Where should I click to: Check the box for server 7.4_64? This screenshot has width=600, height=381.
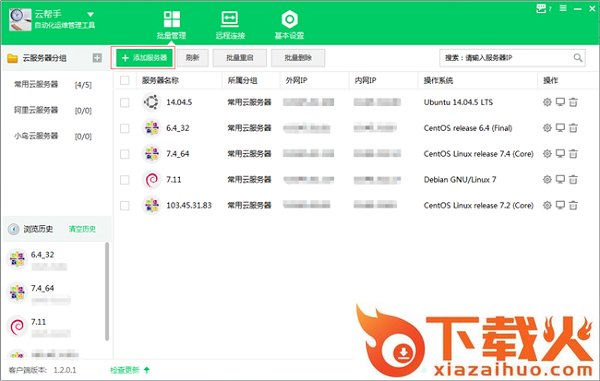tap(125, 154)
